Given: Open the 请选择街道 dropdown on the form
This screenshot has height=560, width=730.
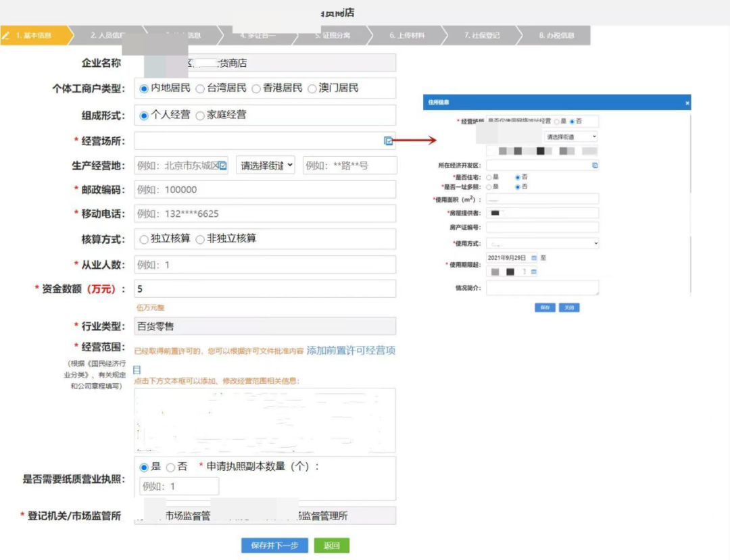Looking at the screenshot, I should tap(265, 165).
